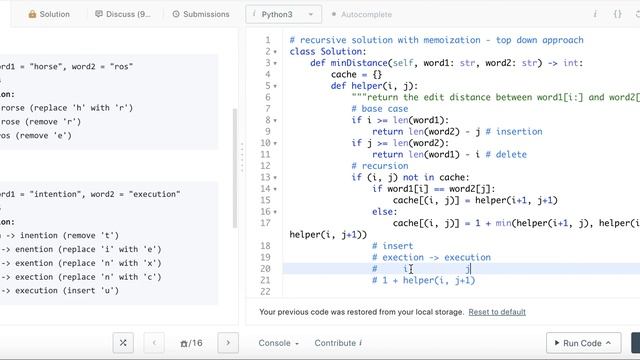
Task: Click line number 20 in the gutter
Action: [265, 269]
